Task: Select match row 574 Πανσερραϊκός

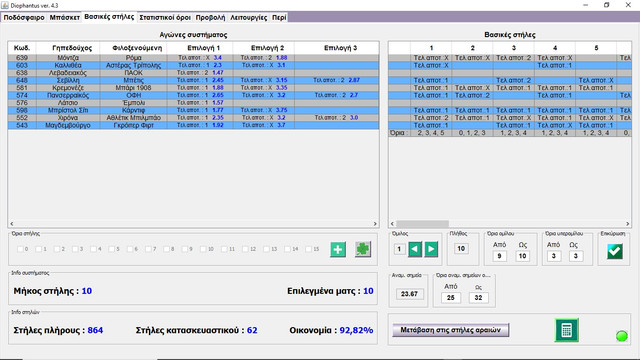Action: click(x=193, y=95)
